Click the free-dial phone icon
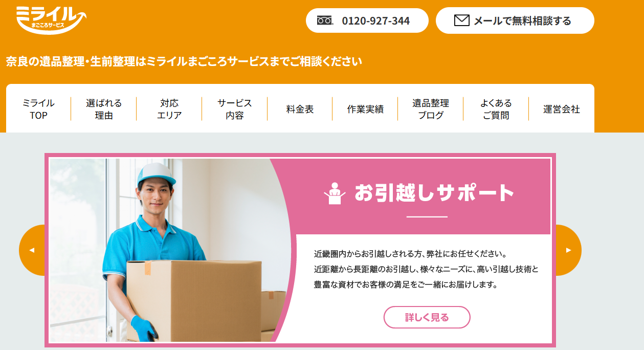Viewport: 644px width, 350px height. coord(325,20)
